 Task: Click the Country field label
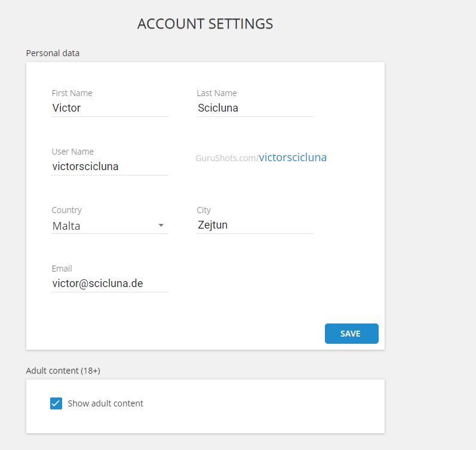(66, 210)
